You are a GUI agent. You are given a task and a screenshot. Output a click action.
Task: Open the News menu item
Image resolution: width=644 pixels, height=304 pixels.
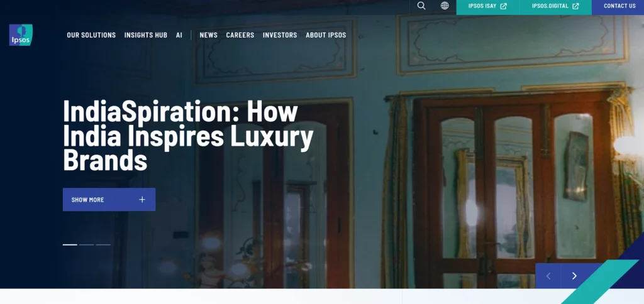click(x=209, y=35)
